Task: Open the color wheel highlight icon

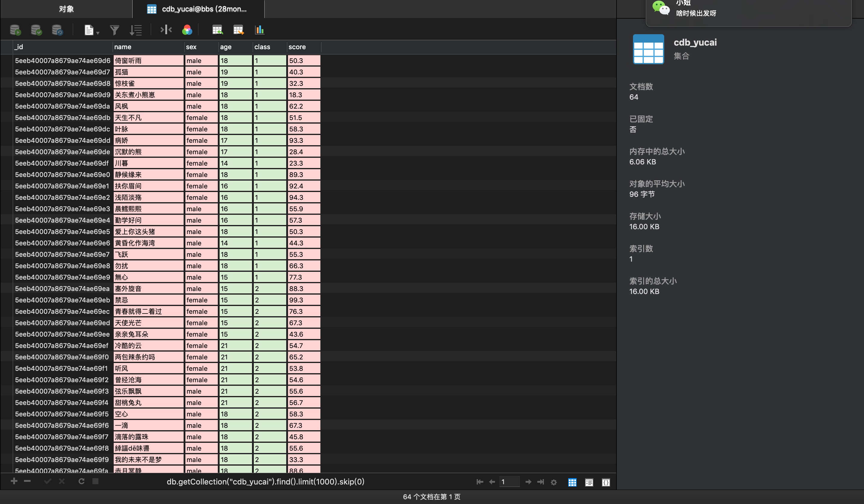Action: pyautogui.click(x=187, y=30)
